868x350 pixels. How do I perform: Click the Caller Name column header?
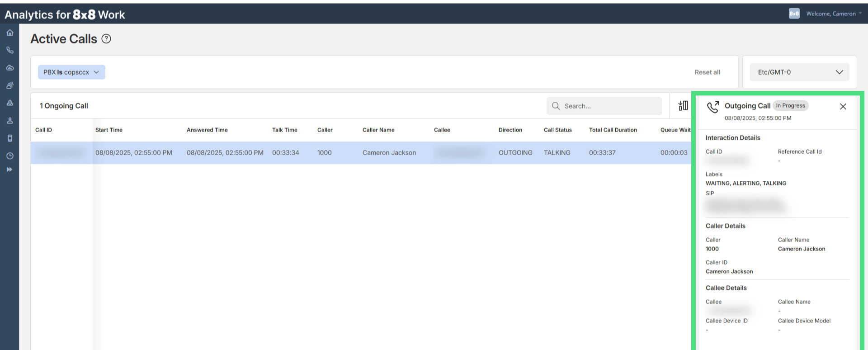378,130
